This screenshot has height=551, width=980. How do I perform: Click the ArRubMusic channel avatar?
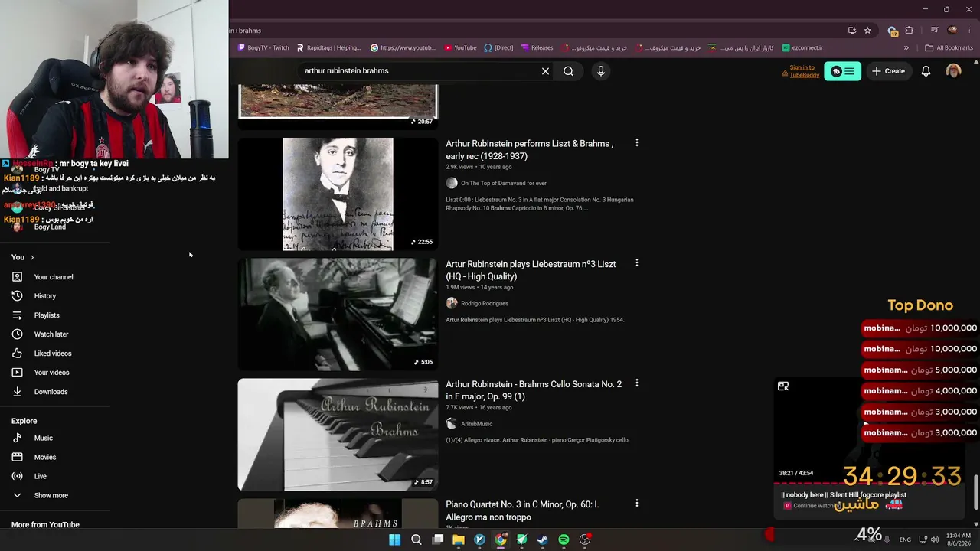point(452,424)
